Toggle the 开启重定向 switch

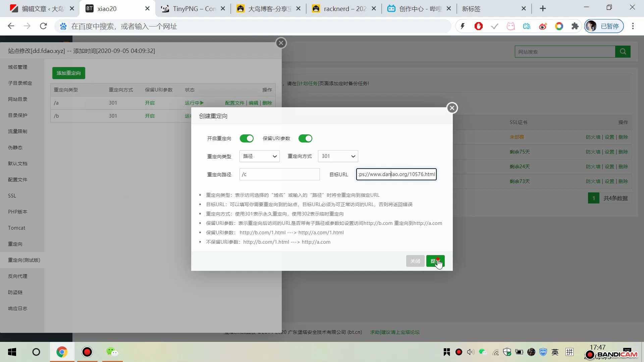tap(247, 138)
